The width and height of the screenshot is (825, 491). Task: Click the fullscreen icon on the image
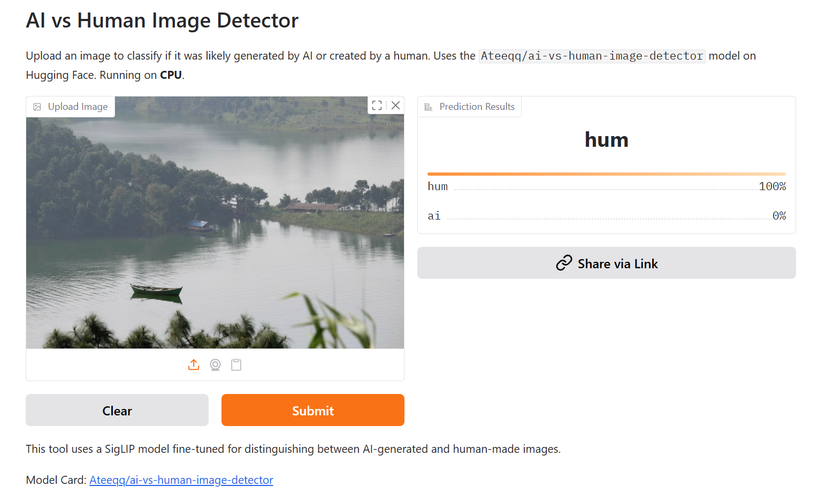[x=377, y=105]
